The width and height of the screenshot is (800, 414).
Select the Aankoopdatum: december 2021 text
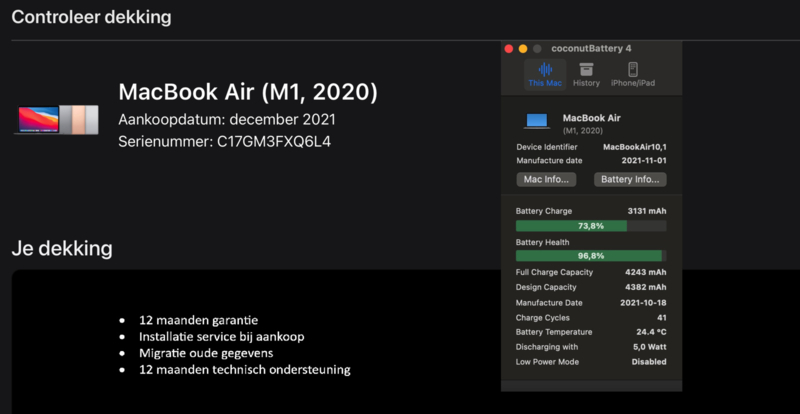click(x=227, y=120)
